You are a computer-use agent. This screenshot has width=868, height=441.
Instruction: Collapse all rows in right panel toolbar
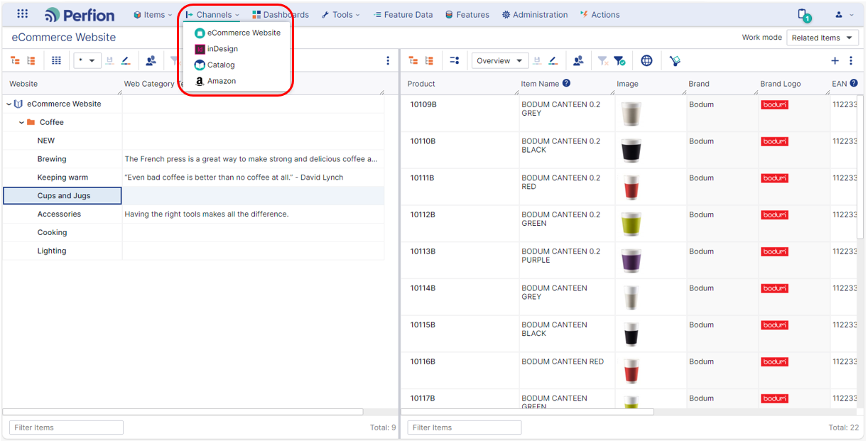point(429,60)
